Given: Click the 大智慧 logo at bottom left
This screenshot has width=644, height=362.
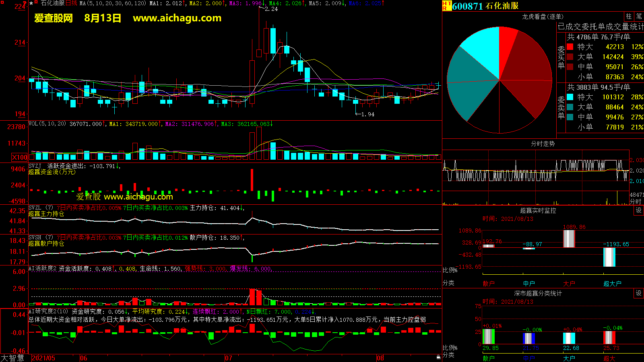Looking at the screenshot, I should (12, 358).
